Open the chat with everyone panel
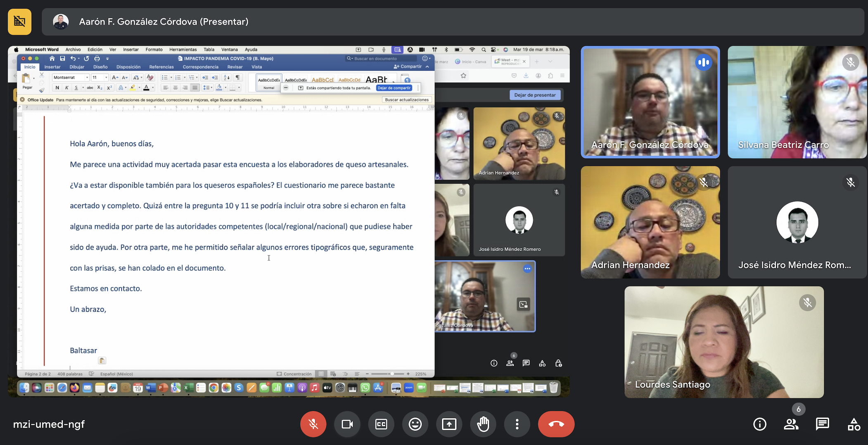The width and height of the screenshot is (868, 445). [822, 424]
